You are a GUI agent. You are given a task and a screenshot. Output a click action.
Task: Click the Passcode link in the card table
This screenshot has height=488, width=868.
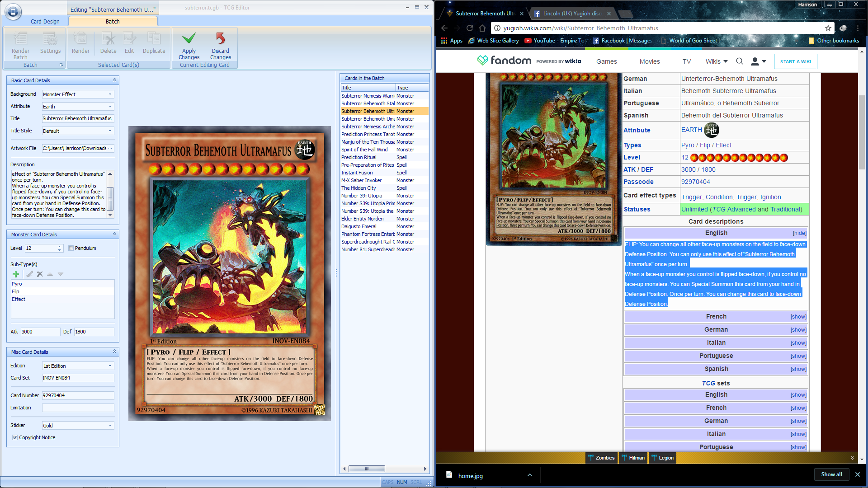point(638,182)
